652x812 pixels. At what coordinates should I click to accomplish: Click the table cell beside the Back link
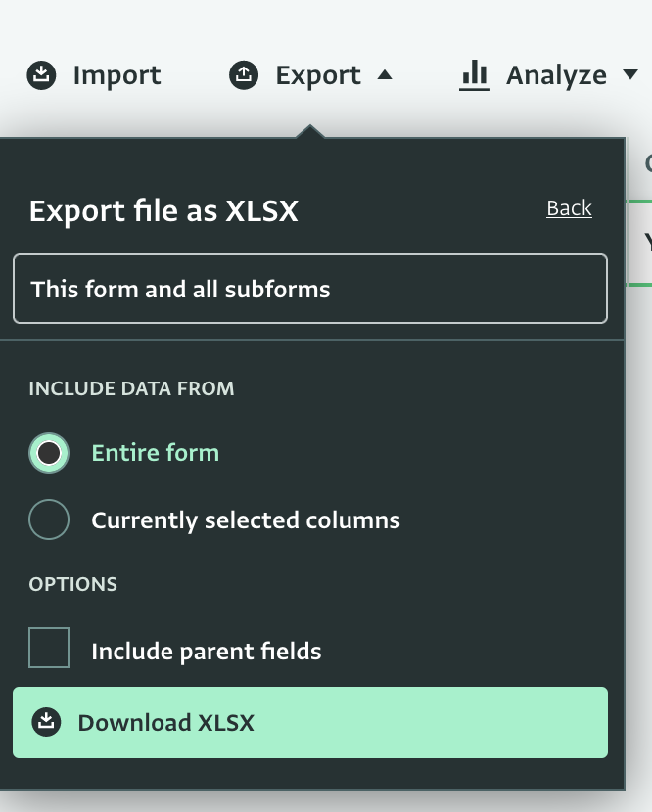[639, 243]
